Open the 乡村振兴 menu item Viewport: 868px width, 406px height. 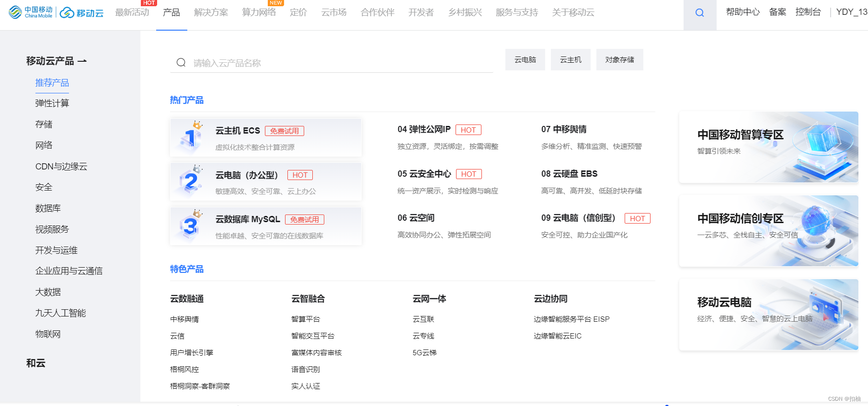point(465,12)
